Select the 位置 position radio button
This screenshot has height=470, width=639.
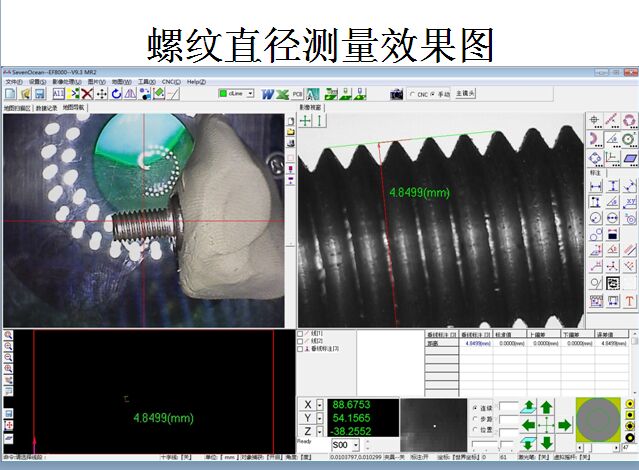click(475, 430)
